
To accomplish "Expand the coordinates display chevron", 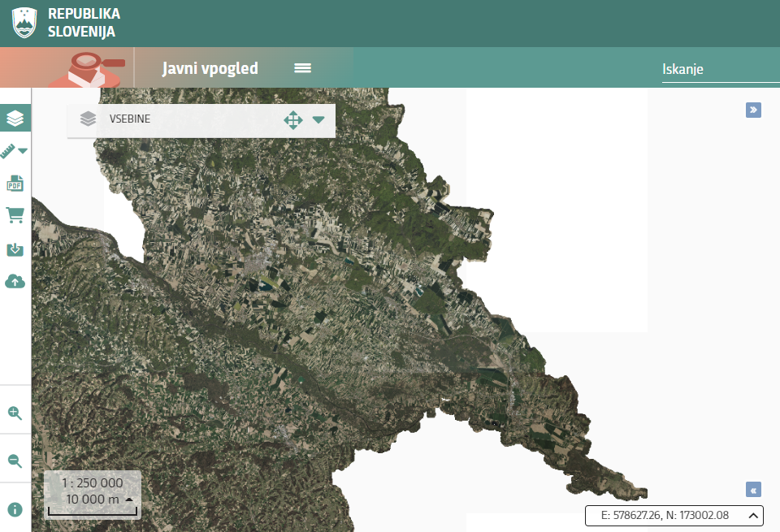I will point(753,515).
